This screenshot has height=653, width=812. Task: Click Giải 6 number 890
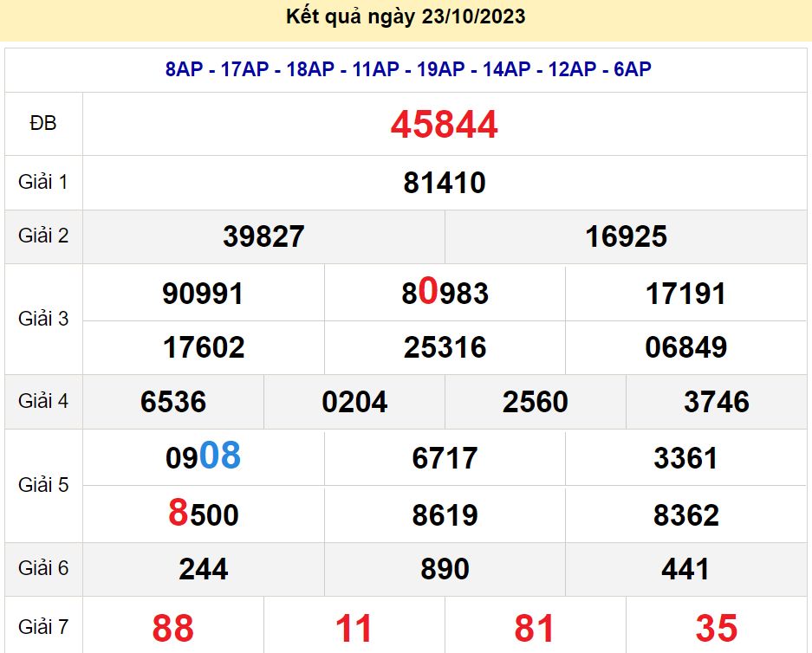[x=445, y=569]
